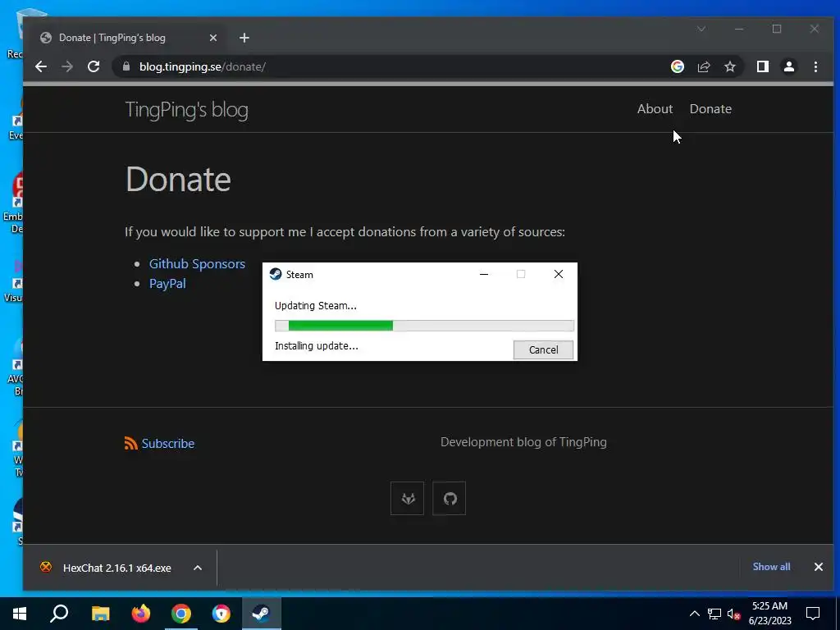Image resolution: width=840 pixels, height=630 pixels.
Task: Reload the Donate page
Action: tap(94, 66)
